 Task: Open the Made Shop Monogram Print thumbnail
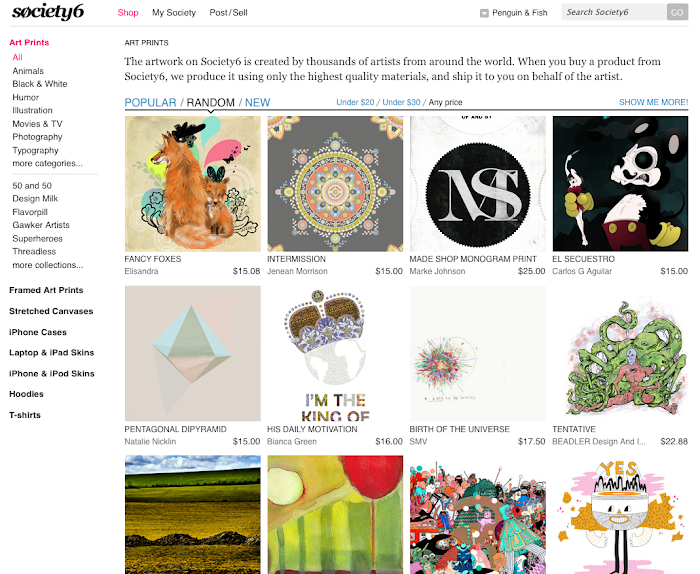[x=478, y=183]
